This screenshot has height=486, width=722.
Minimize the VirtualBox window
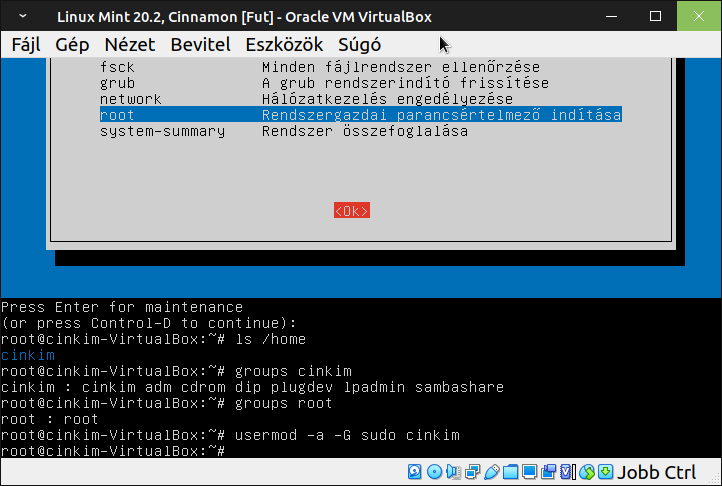click(x=611, y=17)
